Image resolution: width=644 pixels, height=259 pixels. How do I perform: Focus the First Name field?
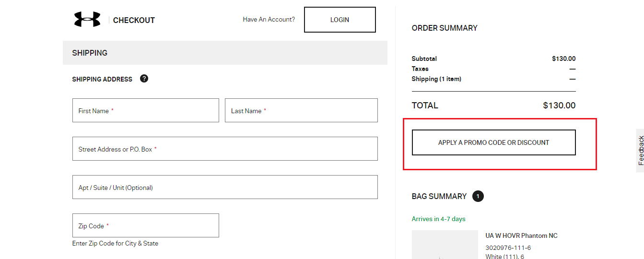pyautogui.click(x=146, y=110)
